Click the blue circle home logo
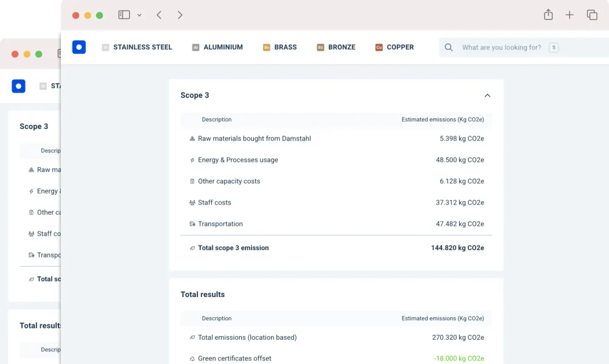Image resolution: width=609 pixels, height=364 pixels. pyautogui.click(x=79, y=47)
